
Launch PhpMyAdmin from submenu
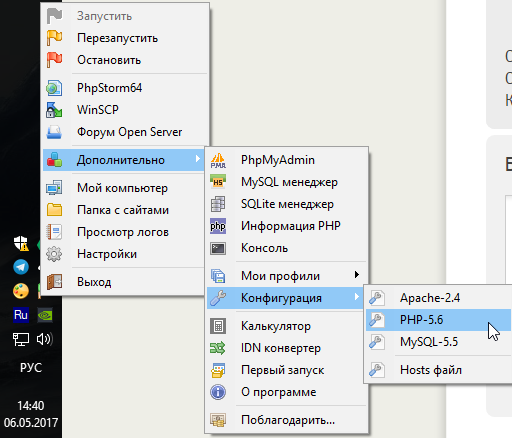coord(287,160)
